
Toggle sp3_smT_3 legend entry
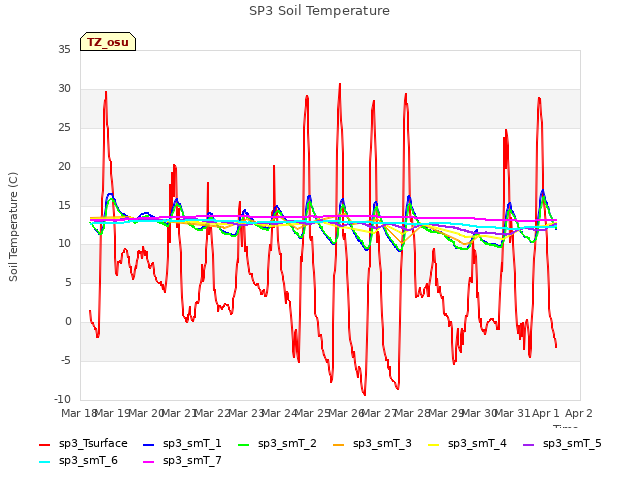(372, 444)
